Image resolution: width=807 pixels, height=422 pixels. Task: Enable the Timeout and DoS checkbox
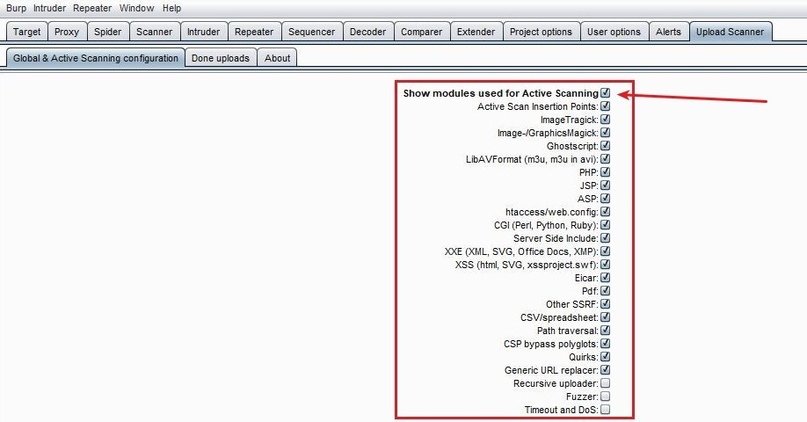point(606,410)
